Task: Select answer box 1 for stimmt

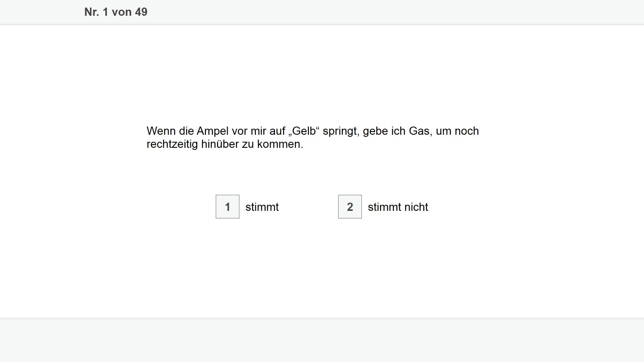Action: (x=227, y=206)
